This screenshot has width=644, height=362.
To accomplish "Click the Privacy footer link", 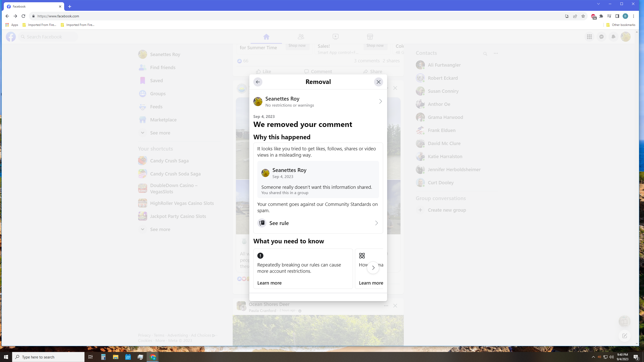I will [x=144, y=335].
